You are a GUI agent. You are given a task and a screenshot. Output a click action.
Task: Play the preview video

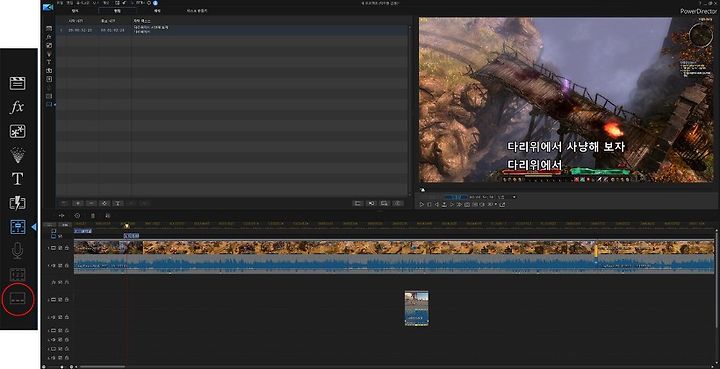point(422,204)
